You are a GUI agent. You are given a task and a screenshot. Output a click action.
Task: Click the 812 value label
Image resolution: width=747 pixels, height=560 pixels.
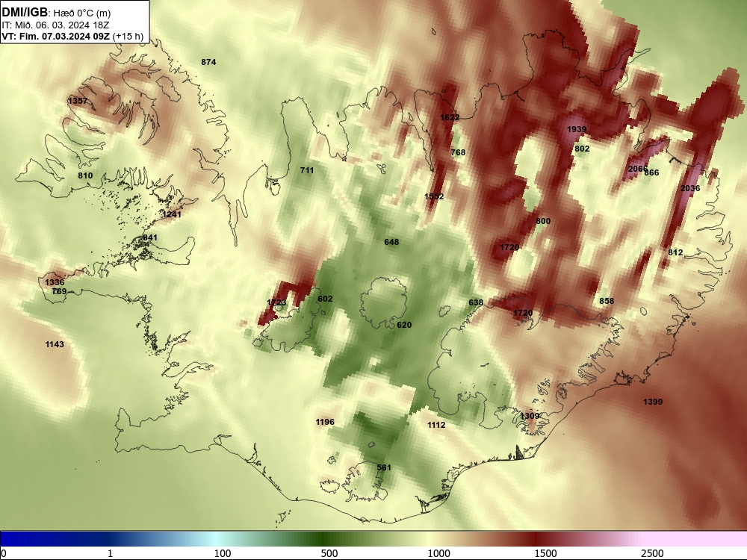tap(675, 252)
